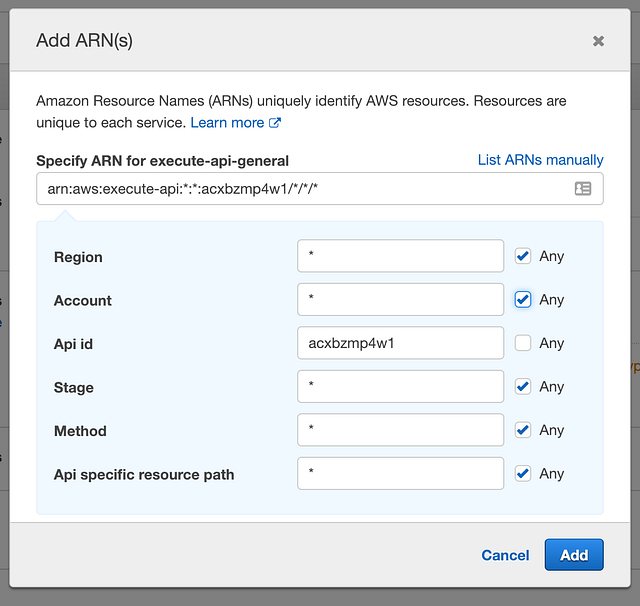Focus the Method input field
640x606 pixels.
click(x=400, y=430)
